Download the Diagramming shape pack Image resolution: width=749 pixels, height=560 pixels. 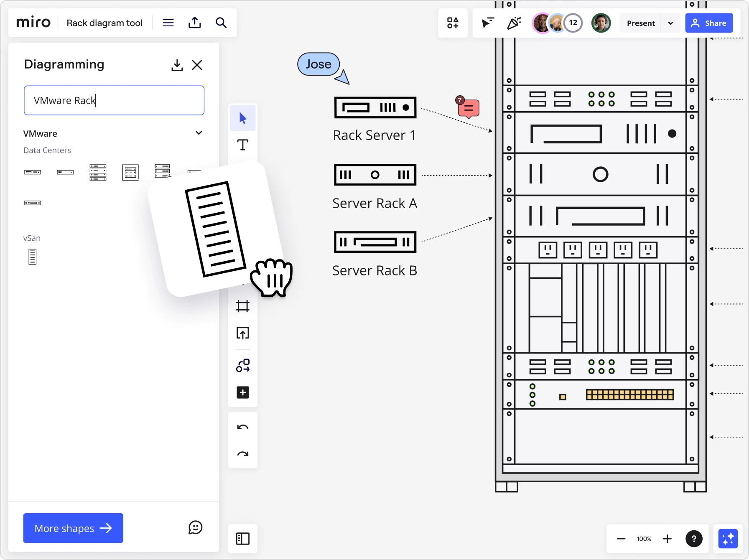(177, 65)
